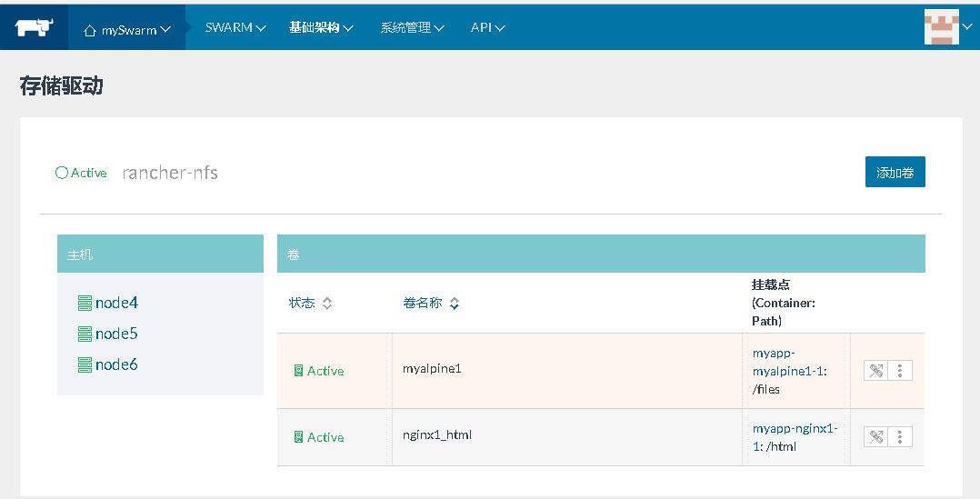Viewport: 980px width, 499px height.
Task: Click the Rancher cow logo
Action: coord(34,27)
